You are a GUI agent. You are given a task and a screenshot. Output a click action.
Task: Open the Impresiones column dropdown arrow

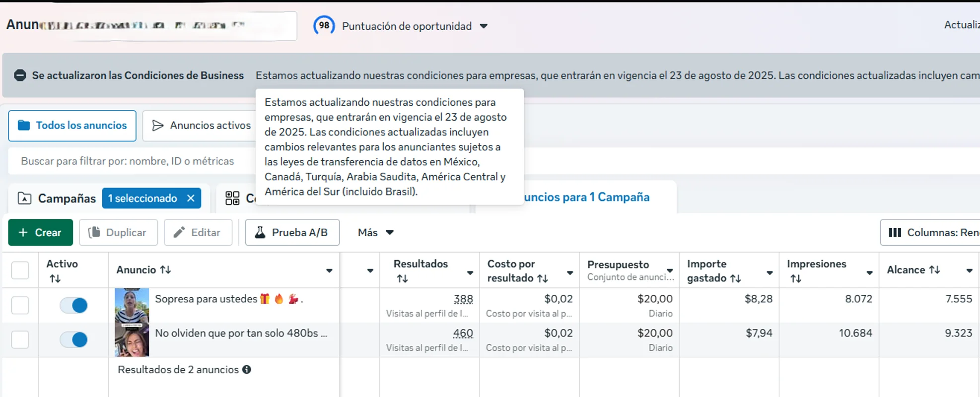(869, 272)
